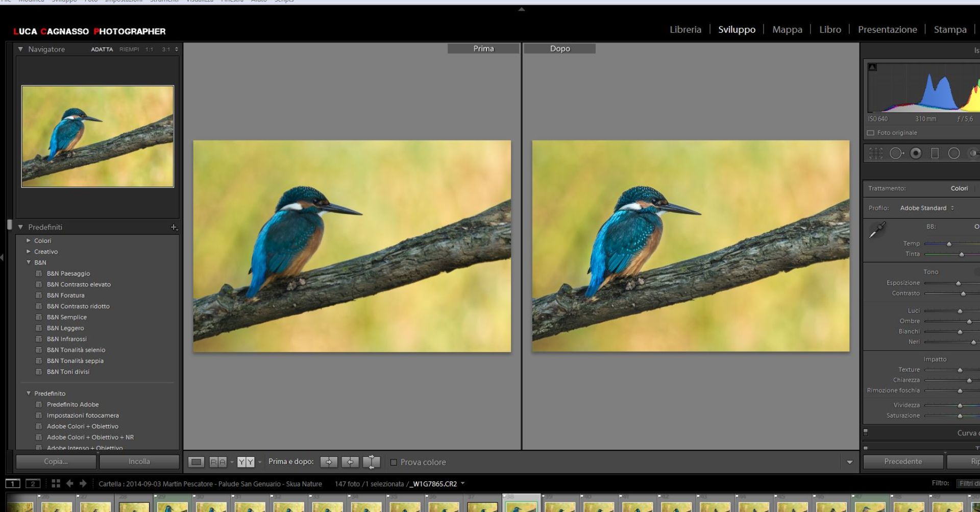Select the Spot removal tool icon
The image size is (980, 512).
(x=896, y=153)
